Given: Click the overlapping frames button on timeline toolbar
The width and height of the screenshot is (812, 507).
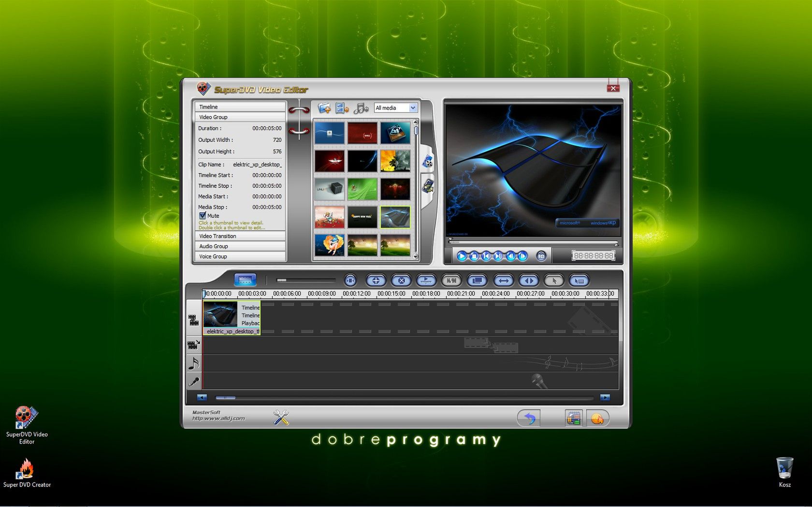Looking at the screenshot, I should click(x=477, y=280).
